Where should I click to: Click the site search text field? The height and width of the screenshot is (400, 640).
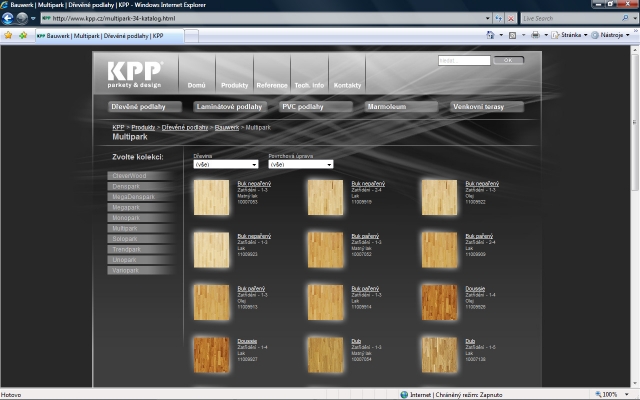coord(464,60)
